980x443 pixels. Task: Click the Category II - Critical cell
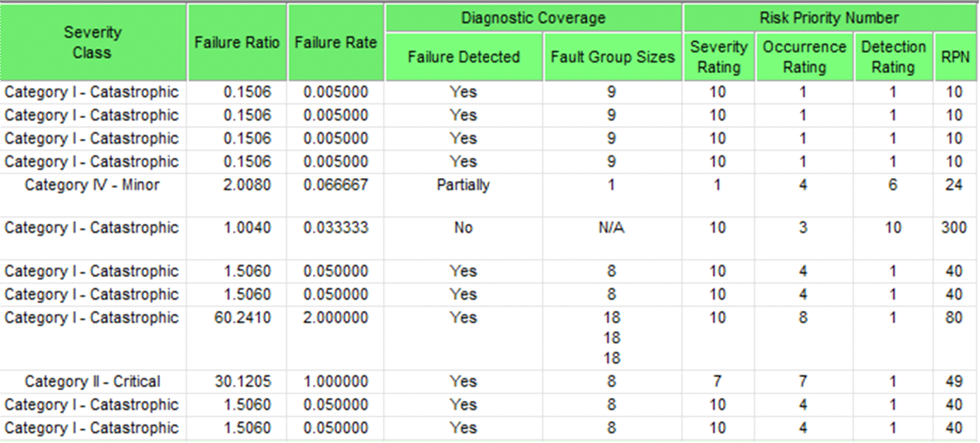[93, 382]
